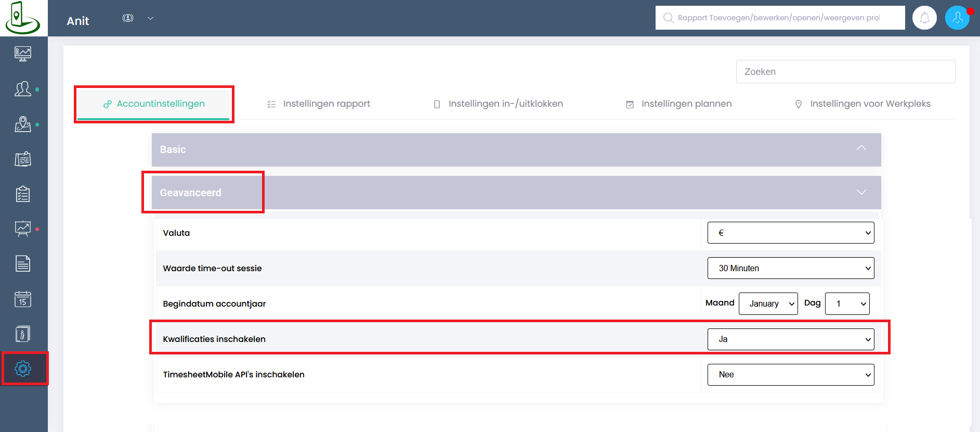Open the Waarde time-out sessie dropdown
The image size is (980, 432).
(791, 268)
